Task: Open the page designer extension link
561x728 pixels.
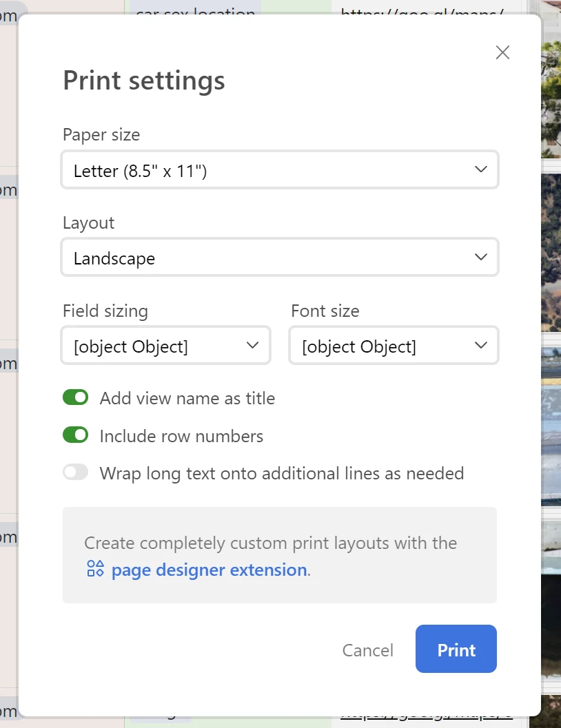Action: [209, 570]
